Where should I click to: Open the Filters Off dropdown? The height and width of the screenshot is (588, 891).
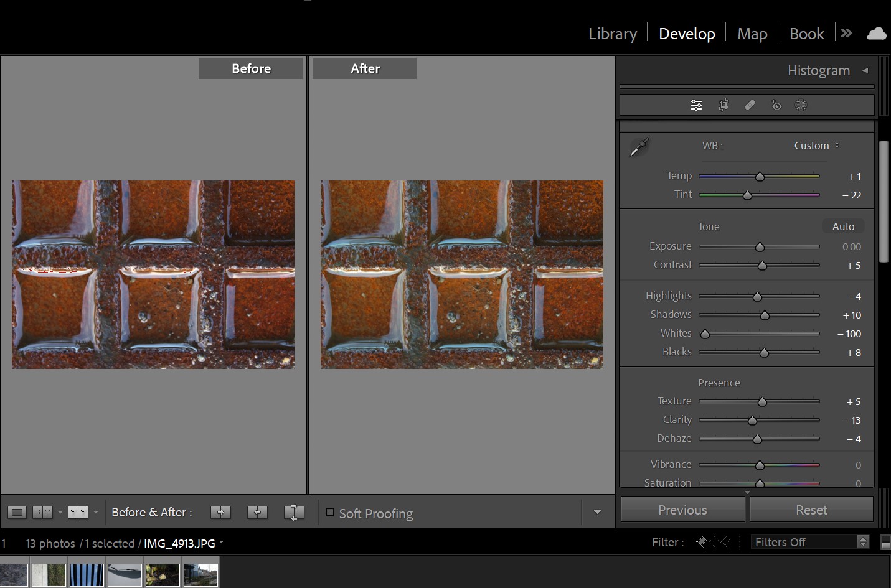tap(809, 542)
